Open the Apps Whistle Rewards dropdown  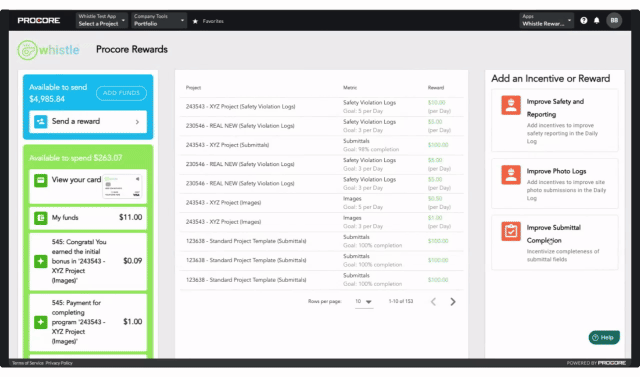pos(547,20)
